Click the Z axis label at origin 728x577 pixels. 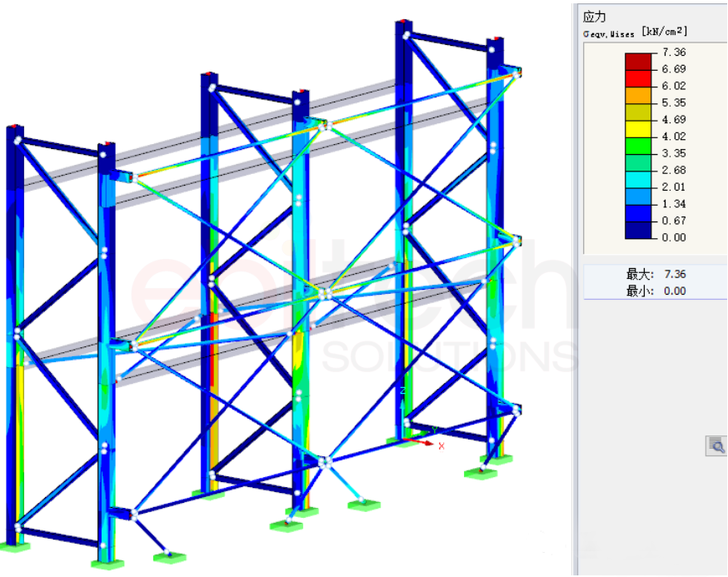click(403, 390)
